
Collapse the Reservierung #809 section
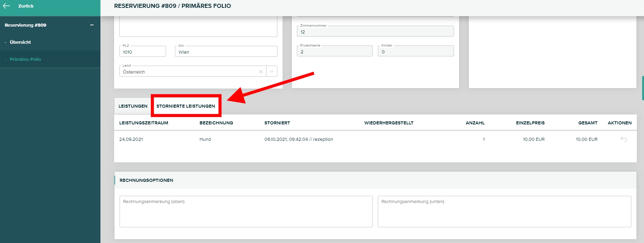(92, 25)
